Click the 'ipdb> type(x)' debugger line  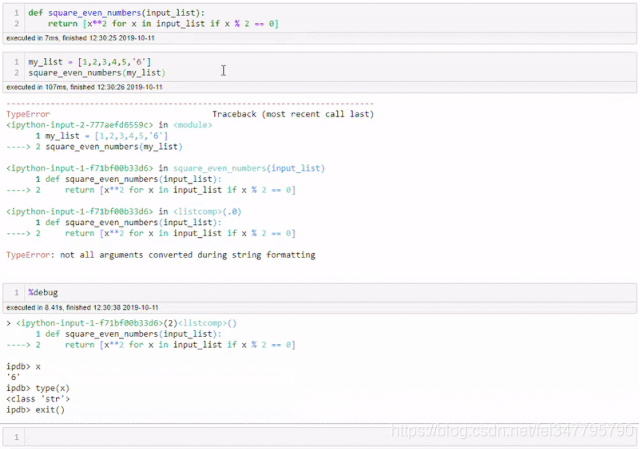38,388
